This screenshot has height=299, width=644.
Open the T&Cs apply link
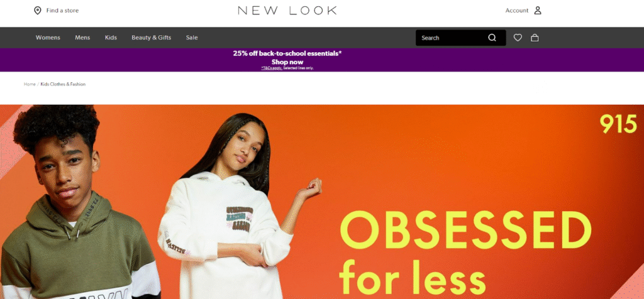coord(272,68)
